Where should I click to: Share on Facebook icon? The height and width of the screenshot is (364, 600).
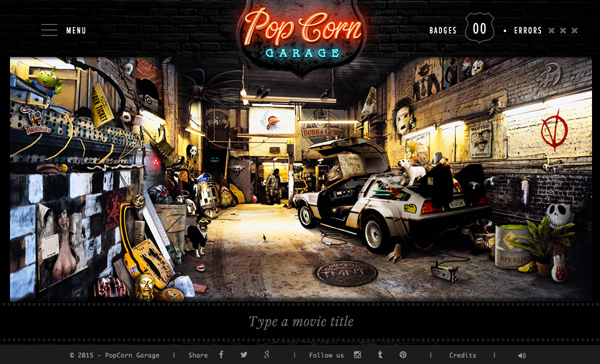point(221,354)
